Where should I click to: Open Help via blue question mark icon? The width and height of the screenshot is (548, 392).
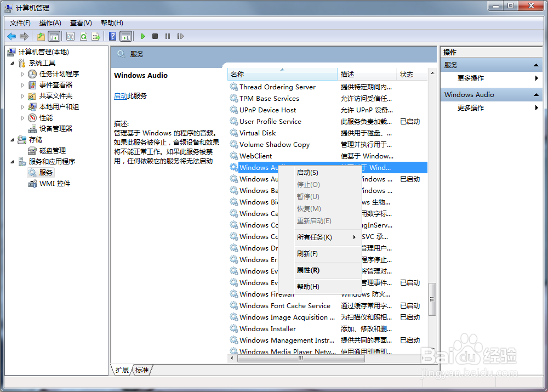pyautogui.click(x=112, y=36)
